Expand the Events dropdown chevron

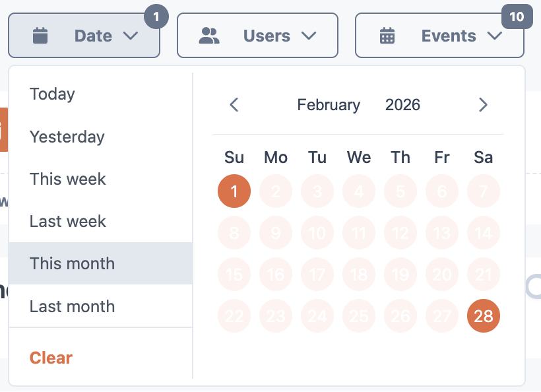pyautogui.click(x=495, y=36)
